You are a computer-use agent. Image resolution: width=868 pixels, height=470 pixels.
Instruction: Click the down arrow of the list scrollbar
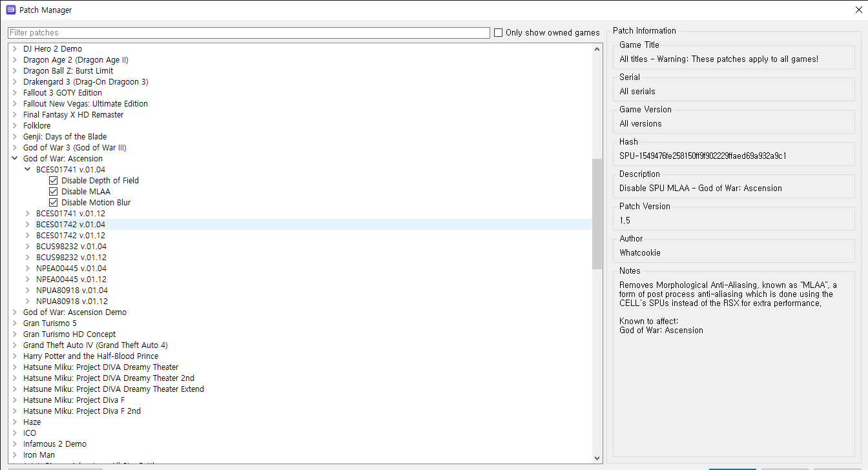click(597, 458)
